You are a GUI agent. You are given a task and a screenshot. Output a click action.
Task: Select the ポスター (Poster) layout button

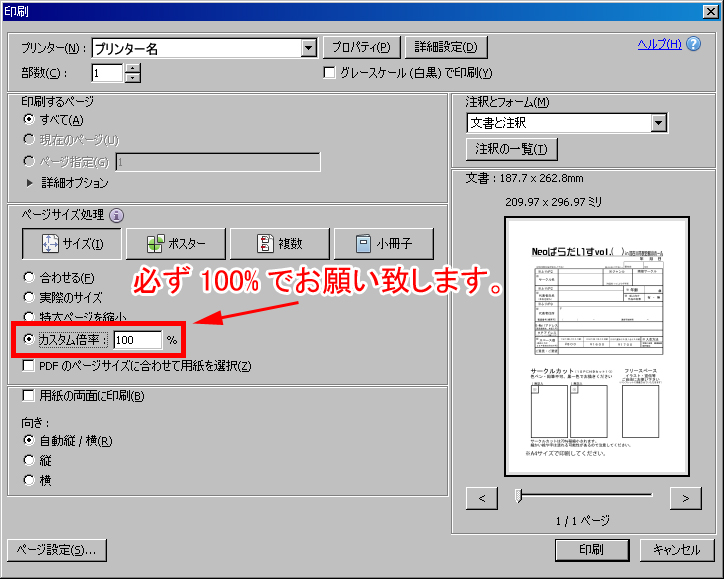pos(175,243)
